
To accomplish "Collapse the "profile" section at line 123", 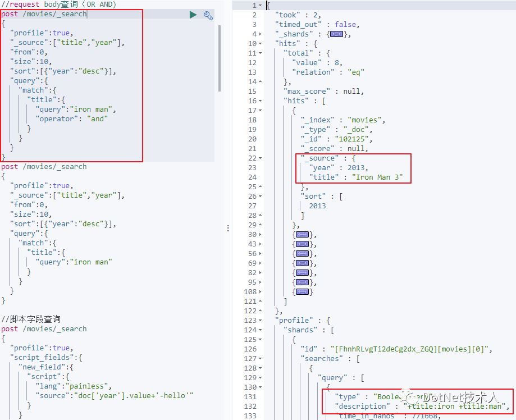I will pyautogui.click(x=260, y=321).
